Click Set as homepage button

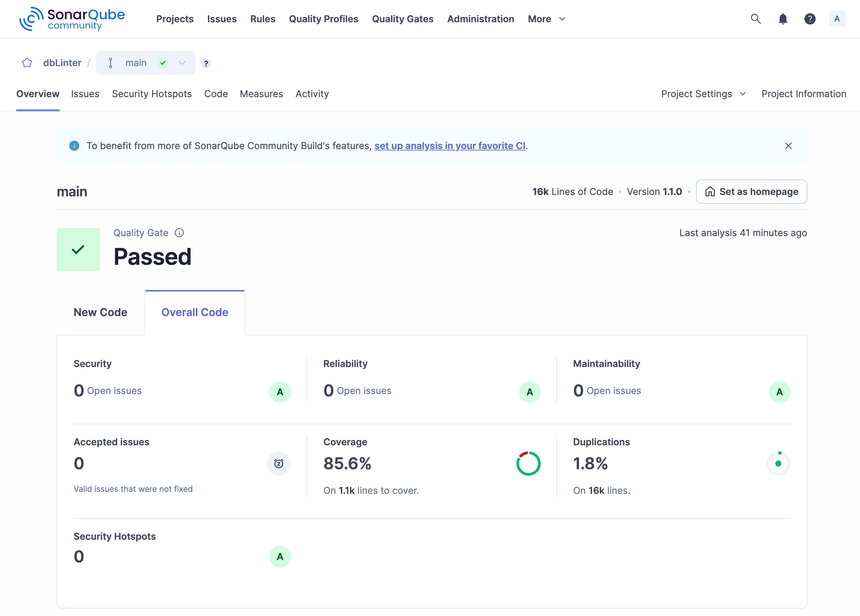tap(751, 191)
